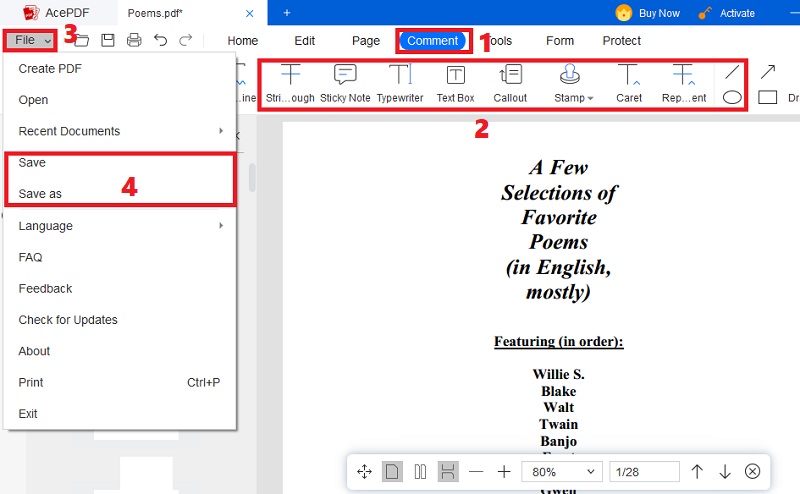Select the Sticky Note tool
Screen dimensions: 800x494
pyautogui.click(x=345, y=83)
